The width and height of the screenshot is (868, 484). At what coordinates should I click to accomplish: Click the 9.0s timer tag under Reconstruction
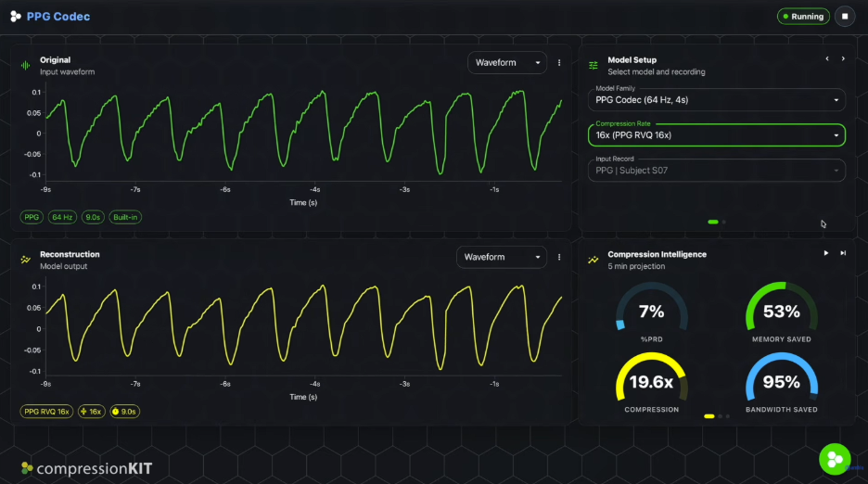[124, 412]
